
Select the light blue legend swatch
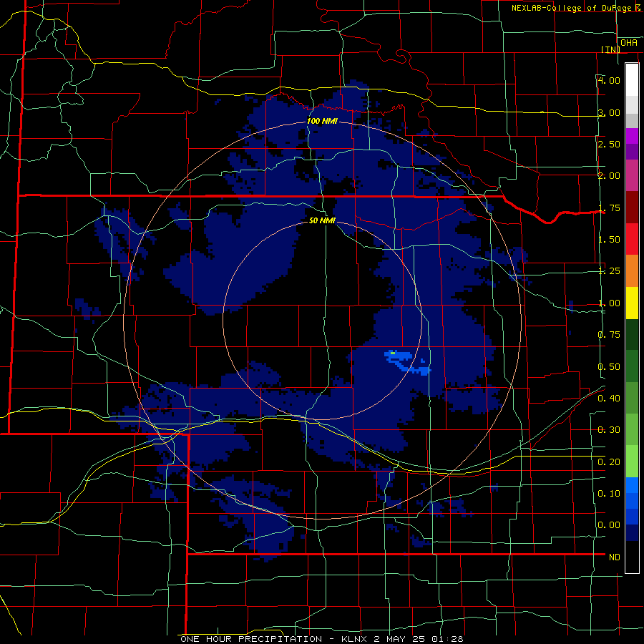(632, 485)
